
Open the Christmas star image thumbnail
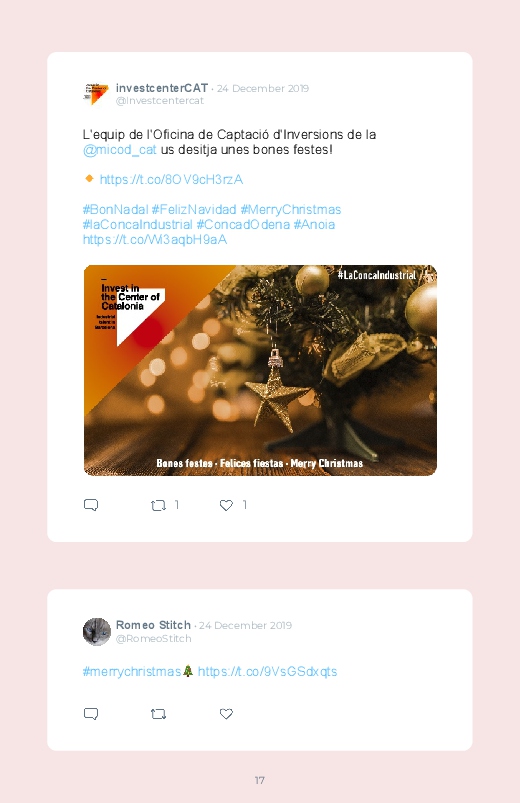(x=260, y=370)
